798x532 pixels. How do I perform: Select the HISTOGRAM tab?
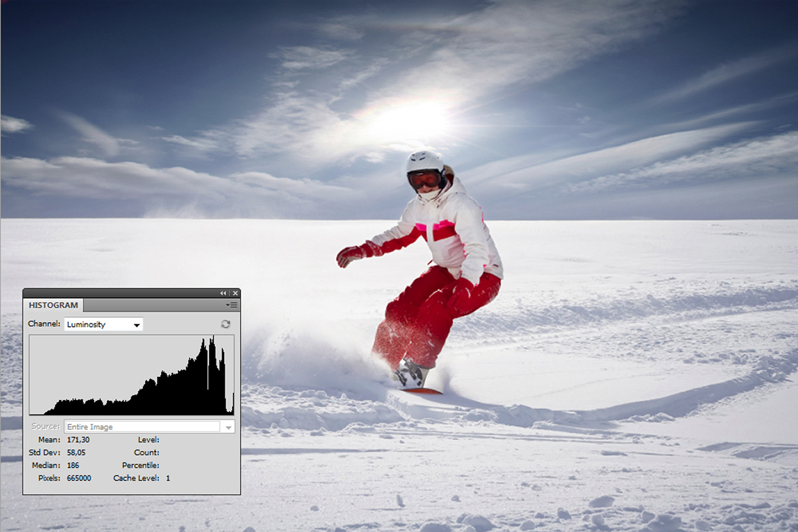coord(53,305)
